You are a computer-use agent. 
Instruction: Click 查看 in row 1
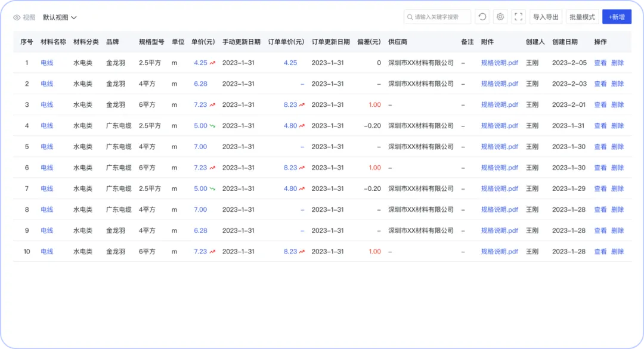[600, 63]
